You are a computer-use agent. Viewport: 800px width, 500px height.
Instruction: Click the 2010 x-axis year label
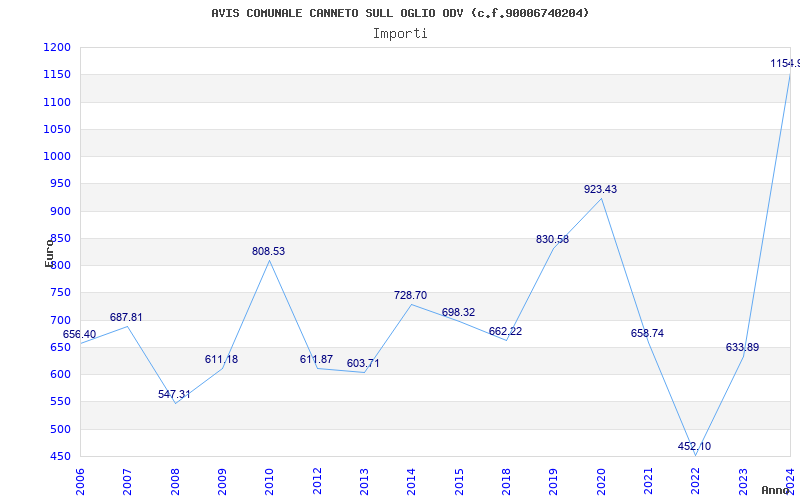pyautogui.click(x=270, y=482)
